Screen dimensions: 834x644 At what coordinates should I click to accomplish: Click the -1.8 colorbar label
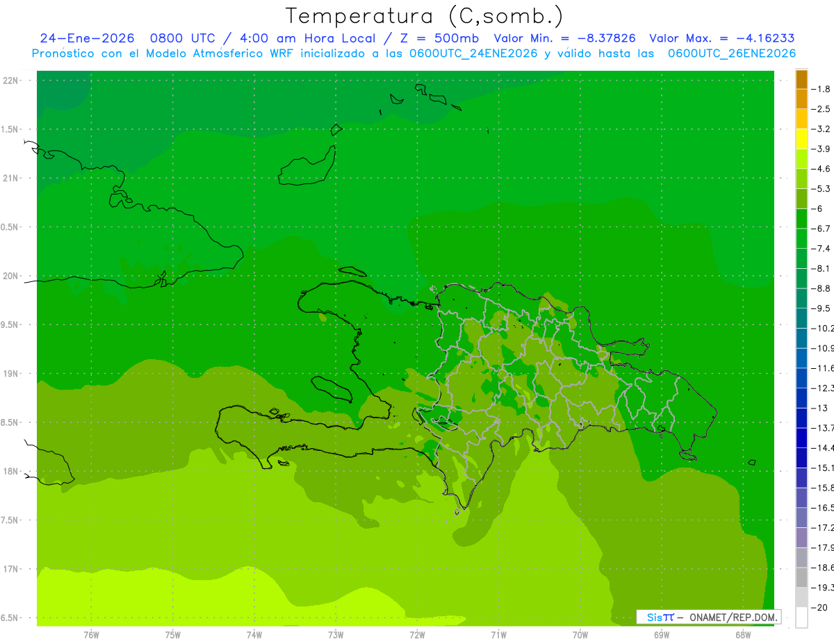[821, 89]
